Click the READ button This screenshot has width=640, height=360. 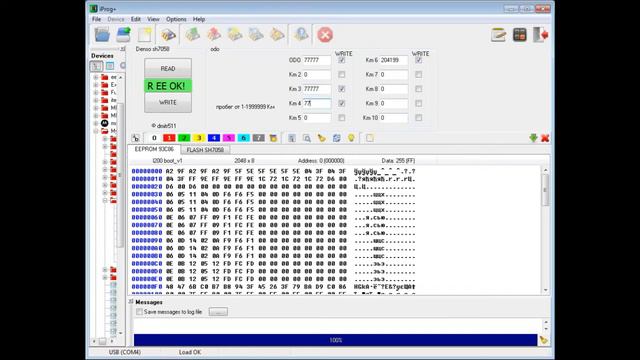coord(168,68)
